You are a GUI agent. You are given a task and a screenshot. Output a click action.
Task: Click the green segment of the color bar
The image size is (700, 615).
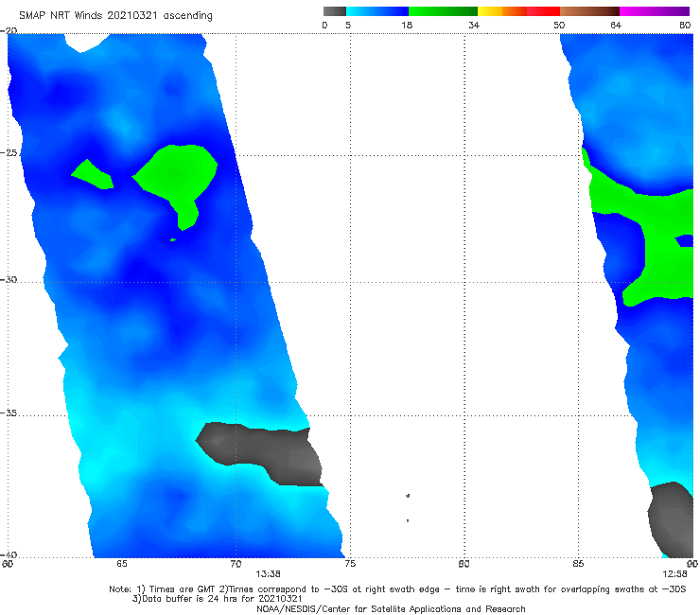[x=443, y=11]
